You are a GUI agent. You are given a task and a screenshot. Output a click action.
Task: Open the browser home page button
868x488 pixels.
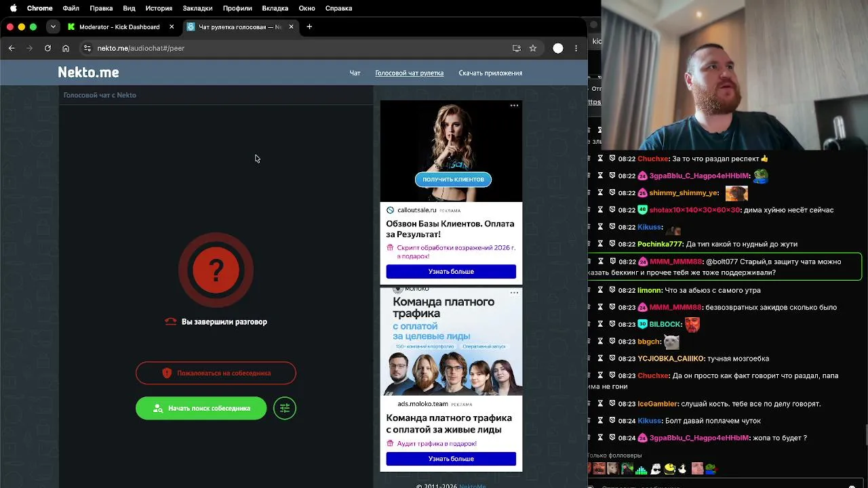click(66, 48)
